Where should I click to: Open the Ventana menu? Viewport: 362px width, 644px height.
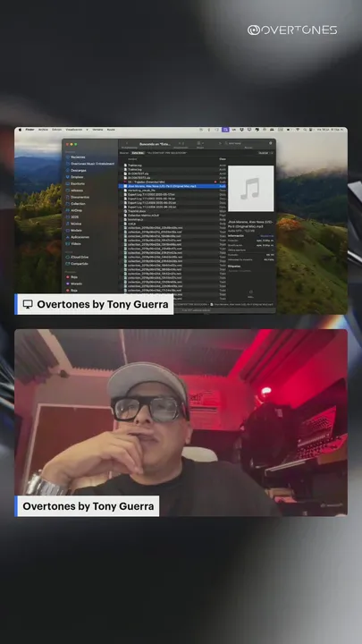97,130
